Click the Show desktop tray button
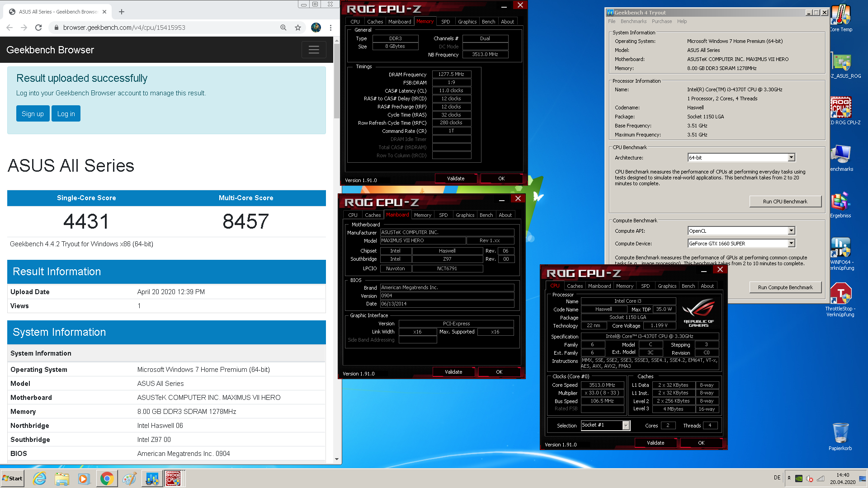Viewport: 868px width, 488px height. click(x=863, y=479)
